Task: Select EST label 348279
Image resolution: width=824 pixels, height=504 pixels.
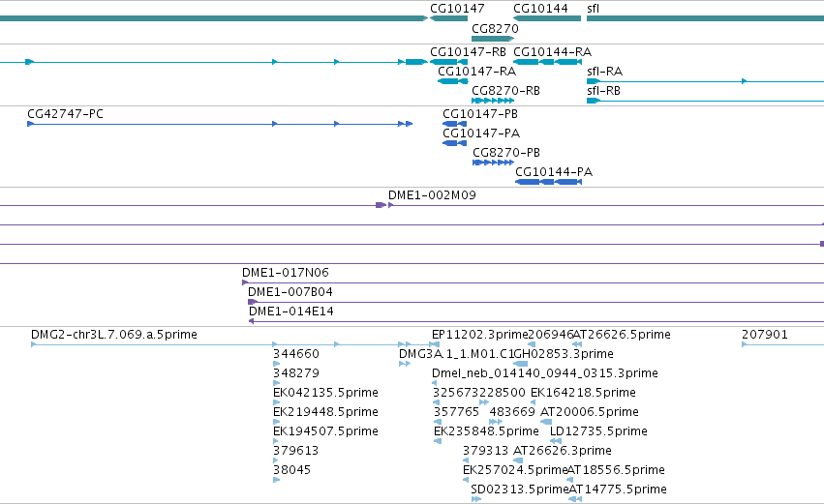Action: (296, 373)
